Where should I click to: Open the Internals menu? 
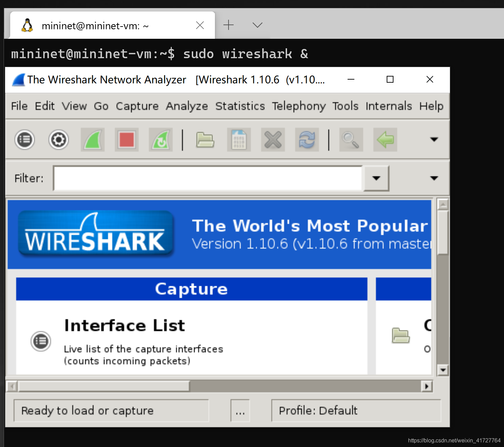click(x=389, y=106)
